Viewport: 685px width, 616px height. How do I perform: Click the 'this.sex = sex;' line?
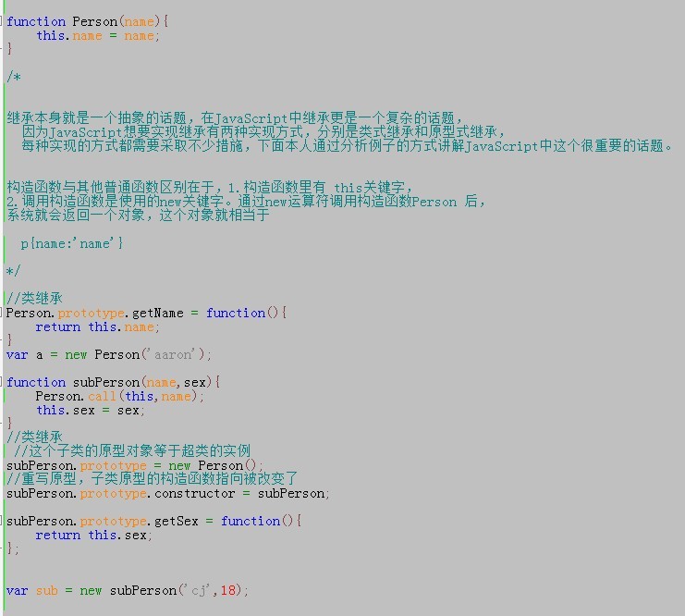[91, 410]
